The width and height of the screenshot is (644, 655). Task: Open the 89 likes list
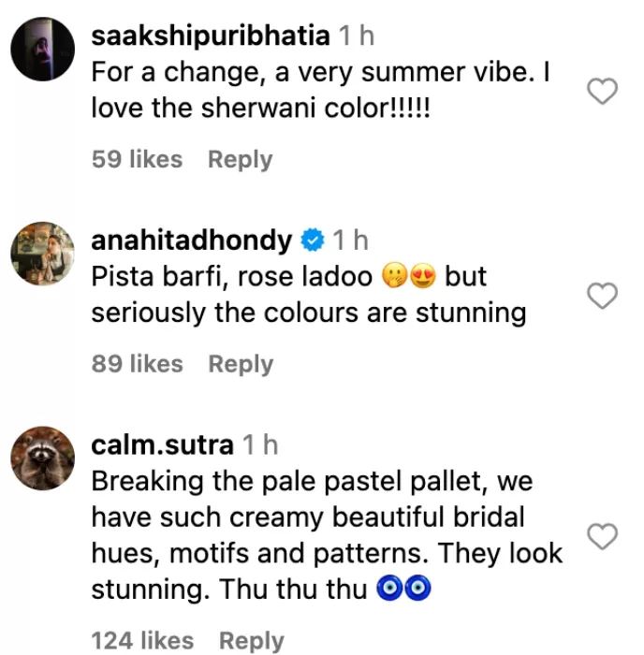pyautogui.click(x=137, y=364)
